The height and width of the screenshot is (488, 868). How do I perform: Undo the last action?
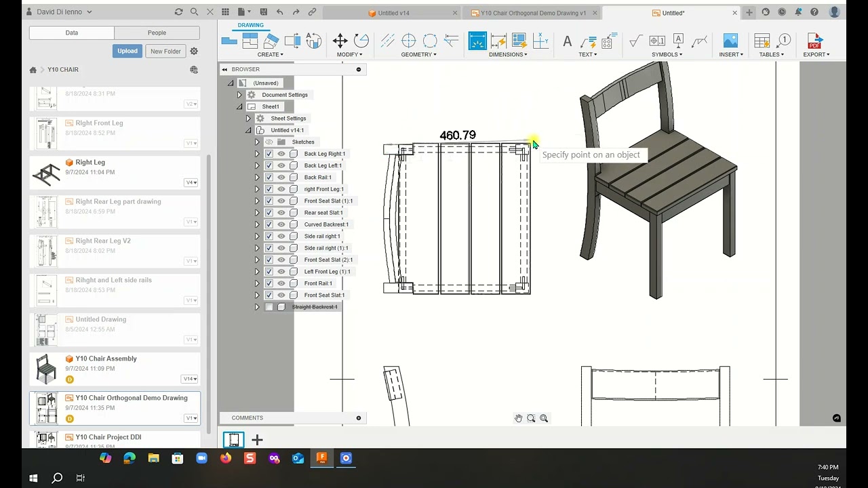pos(279,12)
